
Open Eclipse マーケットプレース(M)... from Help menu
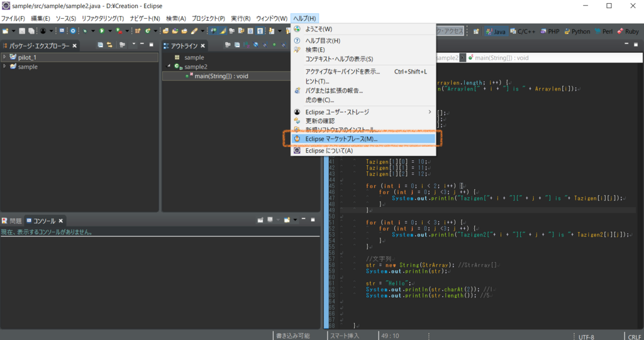coord(364,139)
